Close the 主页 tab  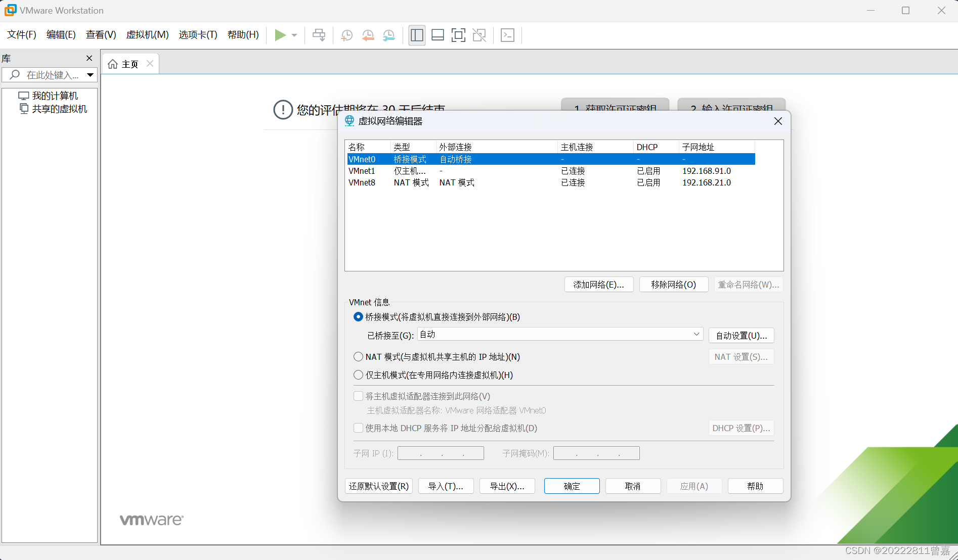point(150,64)
